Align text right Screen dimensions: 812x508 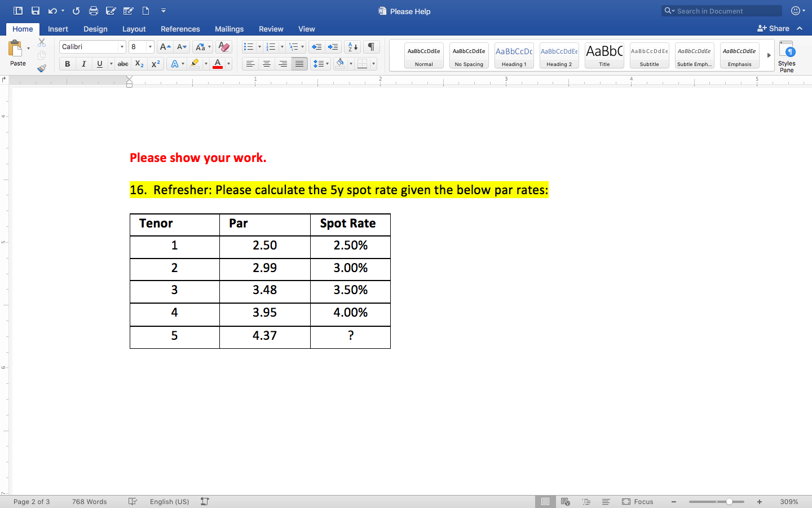point(283,64)
